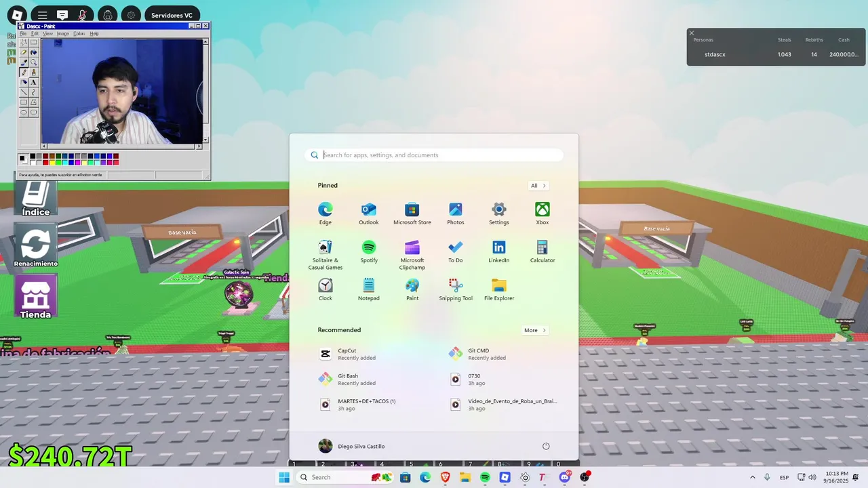Viewport: 868px width, 488px height.
Task: Open Solitaire & Casual Games
Action: 325,255
